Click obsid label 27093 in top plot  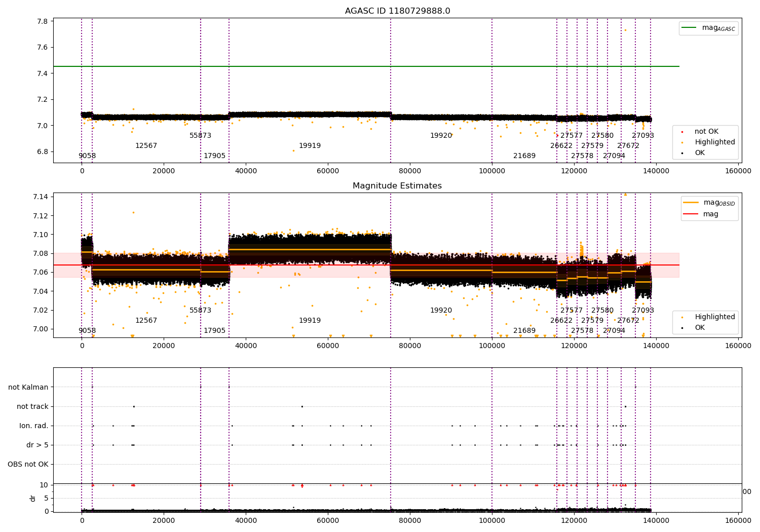643,136
